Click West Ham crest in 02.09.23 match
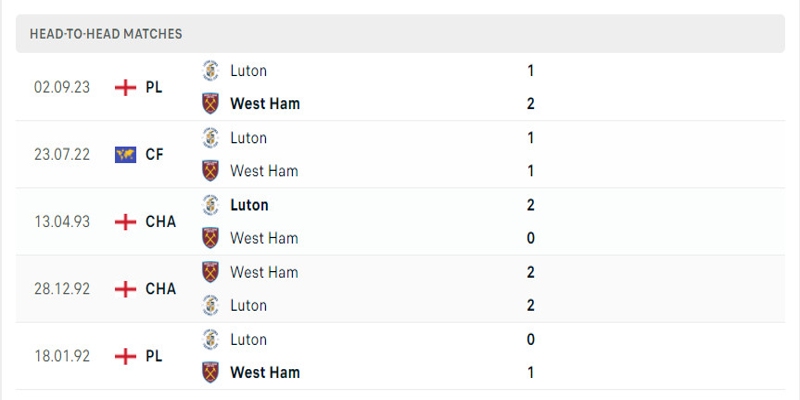 pos(210,104)
